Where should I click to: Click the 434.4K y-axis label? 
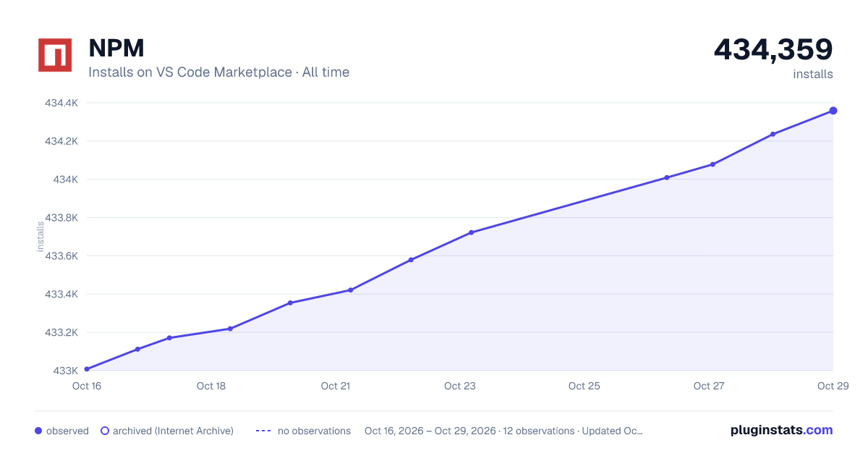(61, 103)
